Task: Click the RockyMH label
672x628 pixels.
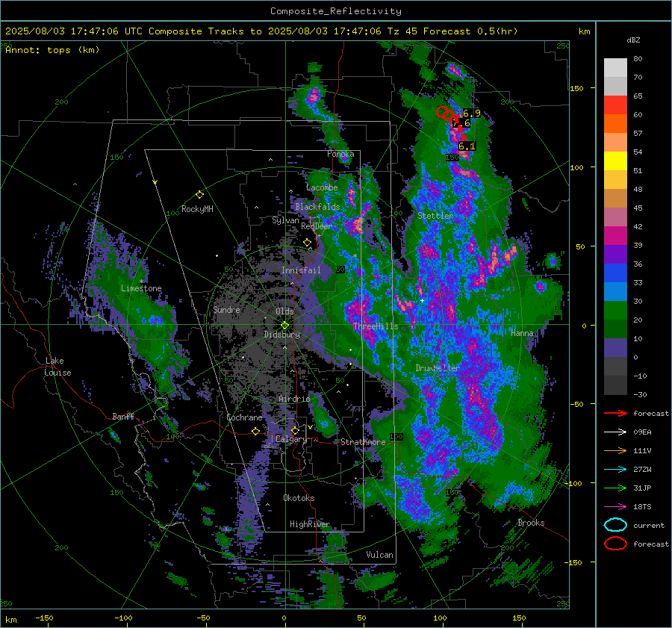Action: 197,209
